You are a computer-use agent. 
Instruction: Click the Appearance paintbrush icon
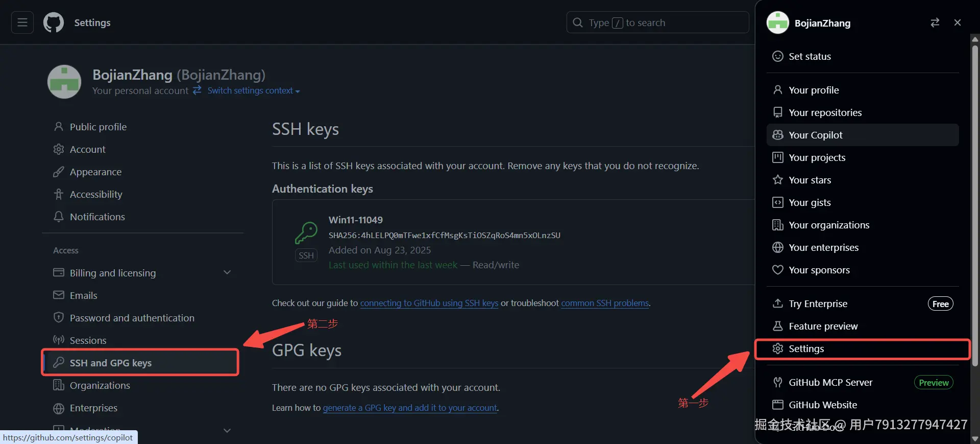[59, 172]
